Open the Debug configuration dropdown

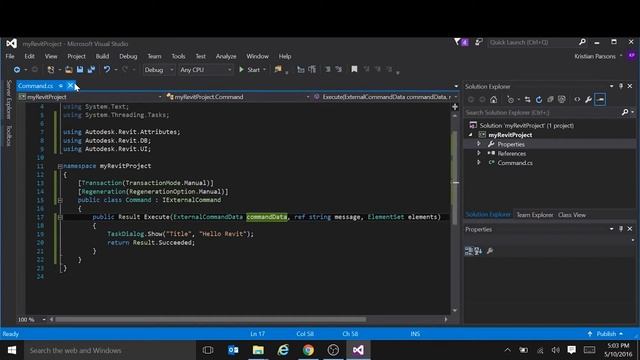click(159, 70)
